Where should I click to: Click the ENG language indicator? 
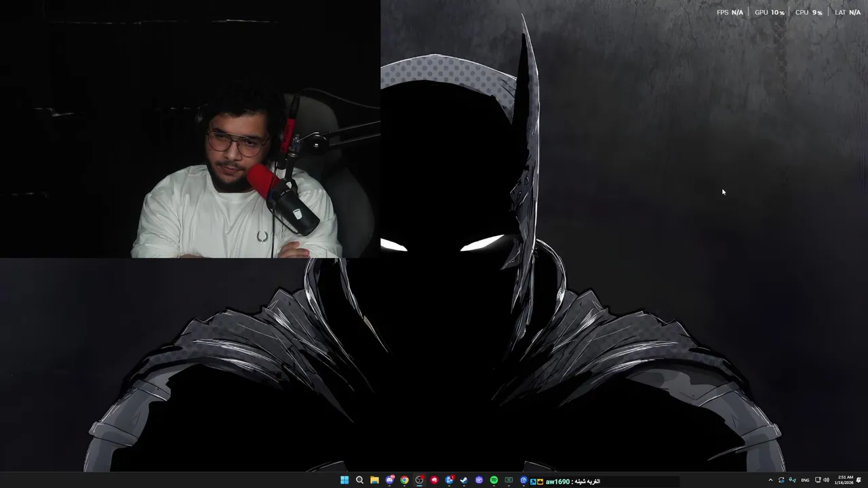coord(805,480)
